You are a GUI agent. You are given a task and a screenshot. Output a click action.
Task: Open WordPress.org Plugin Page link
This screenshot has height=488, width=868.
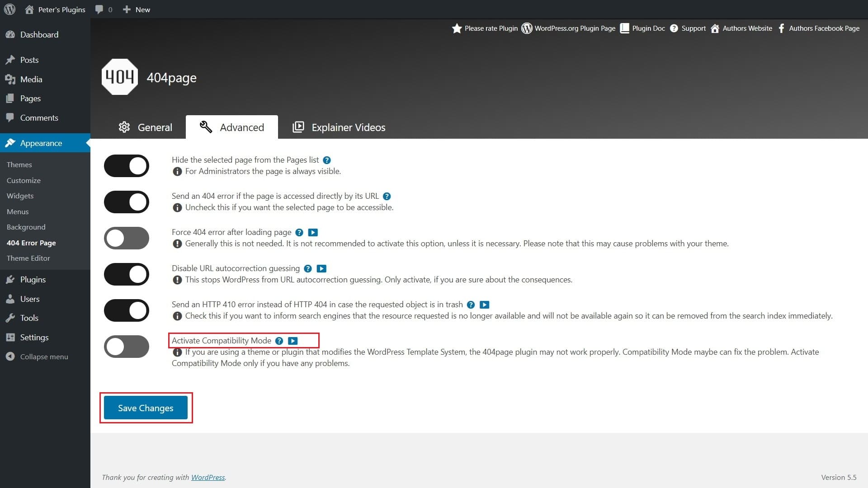pos(568,28)
